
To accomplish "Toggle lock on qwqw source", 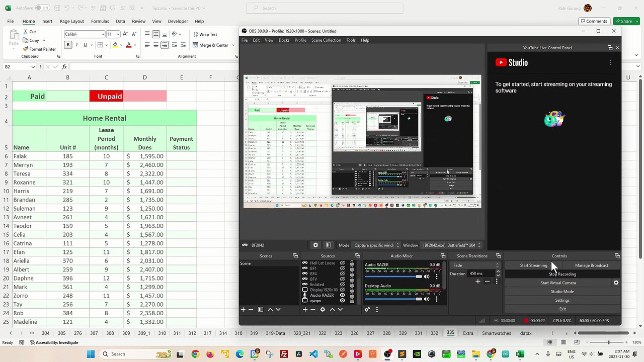I will tap(352, 301).
